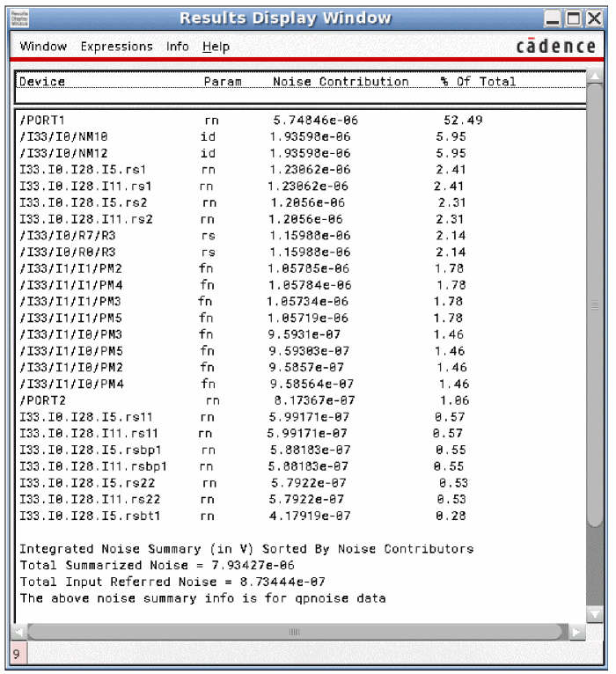Click the Integrated Noise Summary line

[246, 549]
